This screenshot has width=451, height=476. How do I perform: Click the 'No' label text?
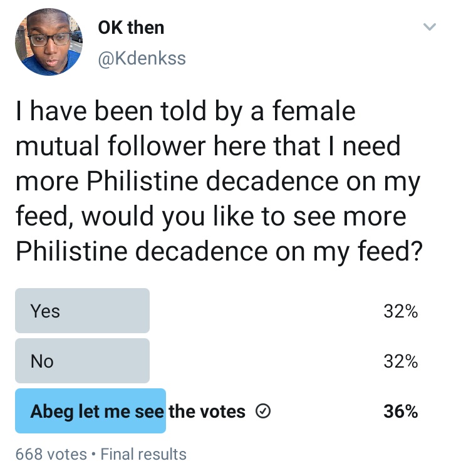pos(42,361)
